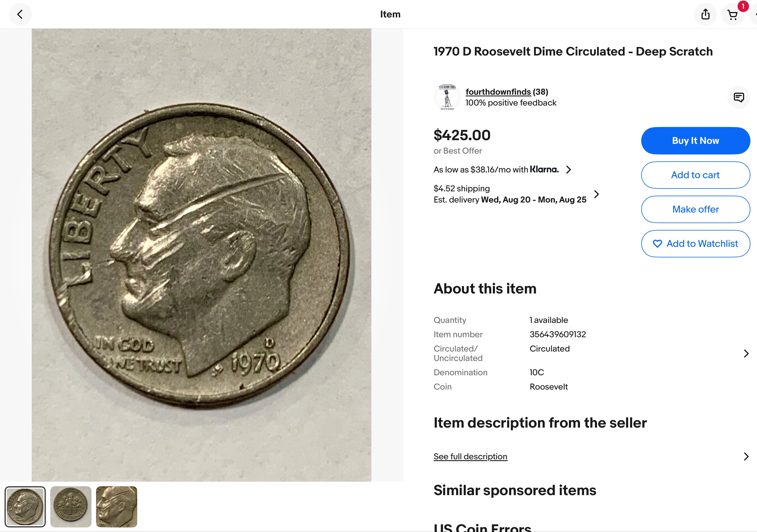Select the coin reverse thumbnail
757x532 pixels.
coord(71,507)
